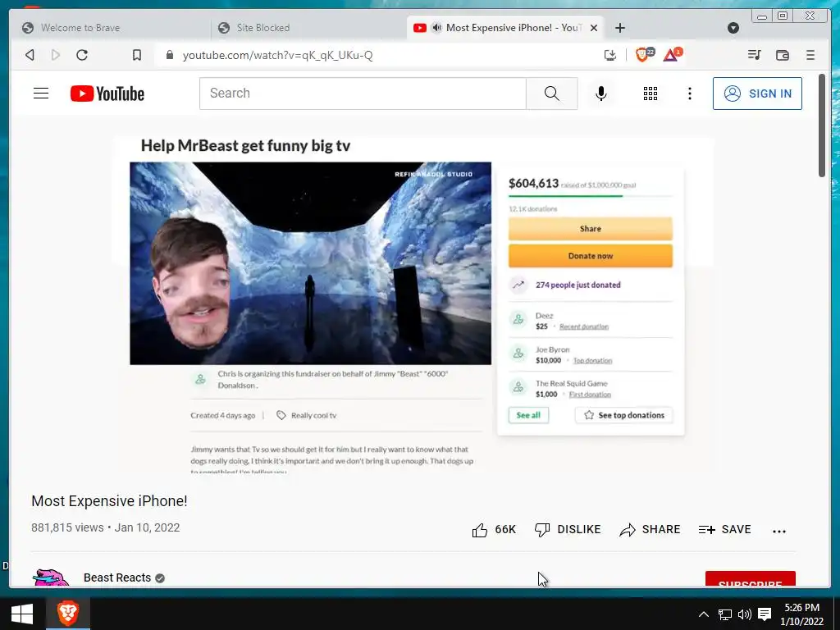Viewport: 840px width, 630px height.
Task: Open the Brave Wallet icon
Action: click(x=782, y=55)
